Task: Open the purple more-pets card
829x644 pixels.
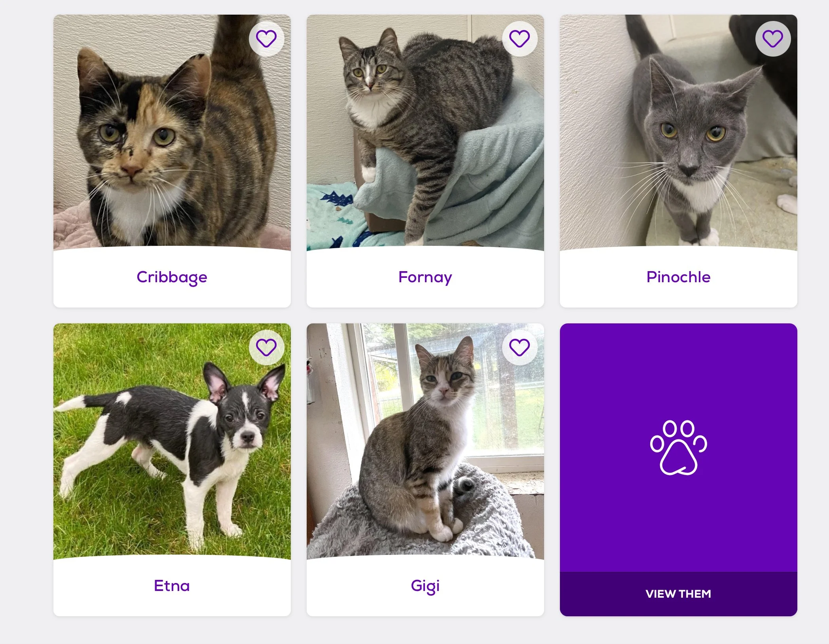Action: (678, 470)
